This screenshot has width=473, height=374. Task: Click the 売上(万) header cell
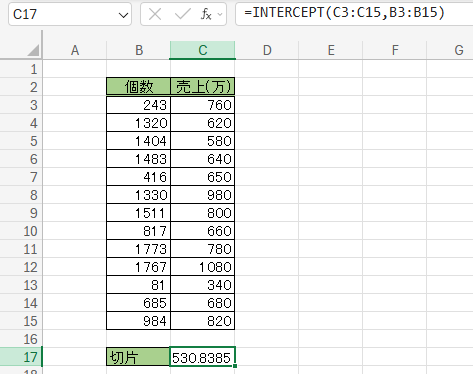click(x=203, y=87)
